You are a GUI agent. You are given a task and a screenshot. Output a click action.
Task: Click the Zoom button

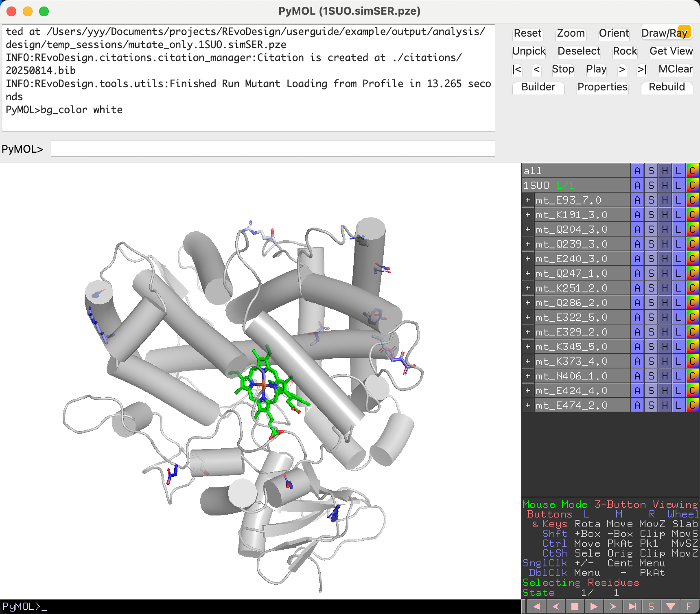[x=571, y=33]
